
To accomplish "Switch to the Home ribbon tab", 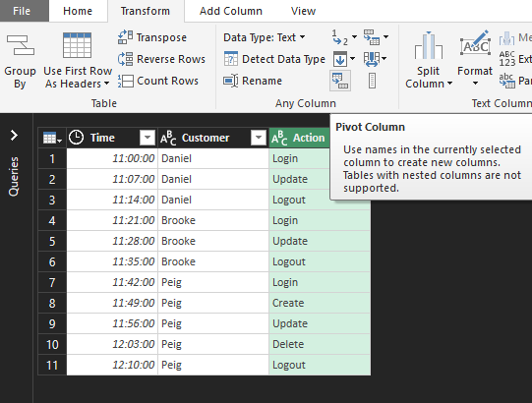I will point(78,11).
